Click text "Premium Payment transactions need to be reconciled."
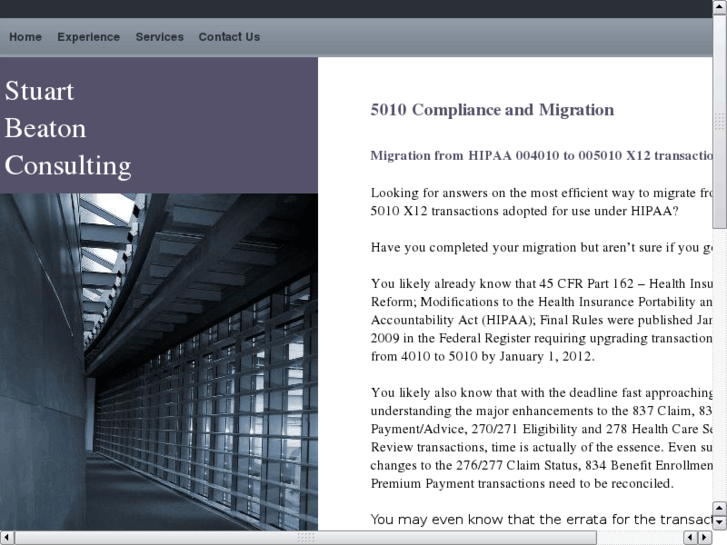Screen dimensions: 727x545 [x=522, y=484]
